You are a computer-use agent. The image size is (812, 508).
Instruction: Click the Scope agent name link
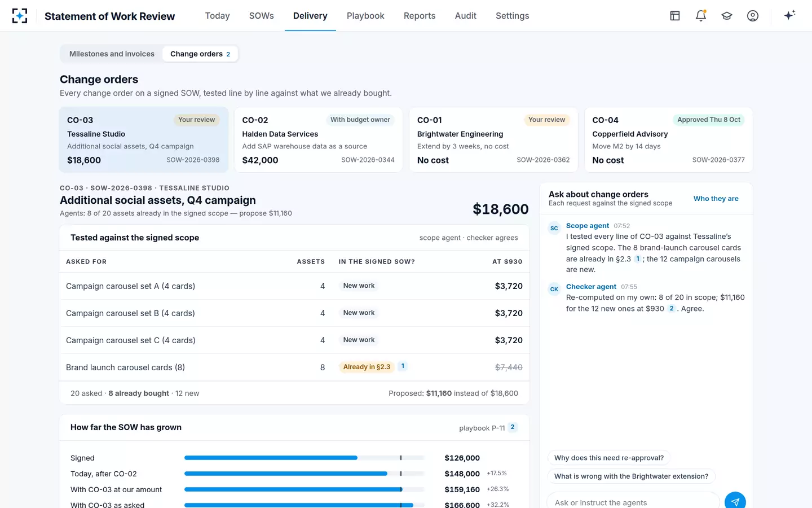coord(588,226)
